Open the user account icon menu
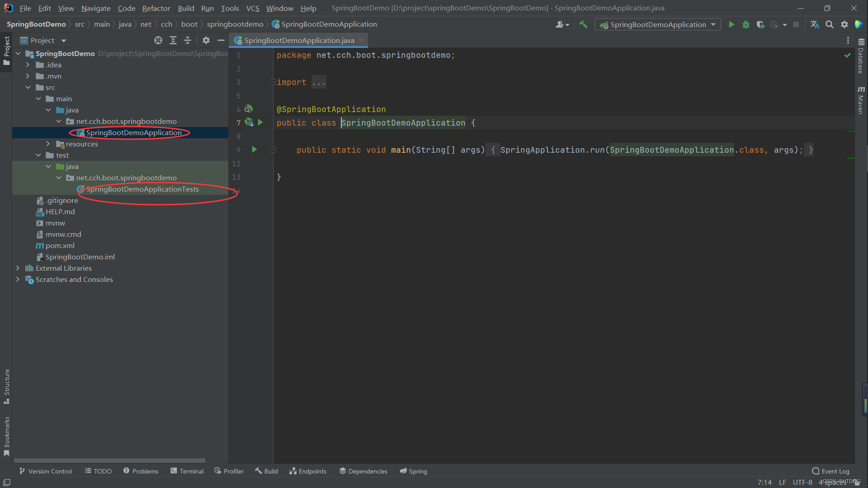Image resolution: width=868 pixels, height=488 pixels. pyautogui.click(x=562, y=24)
